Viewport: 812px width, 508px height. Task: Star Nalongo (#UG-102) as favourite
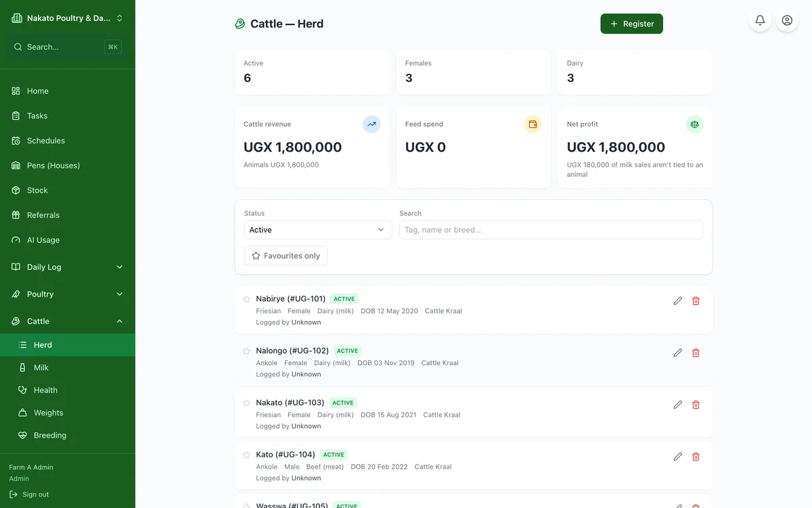(246, 351)
